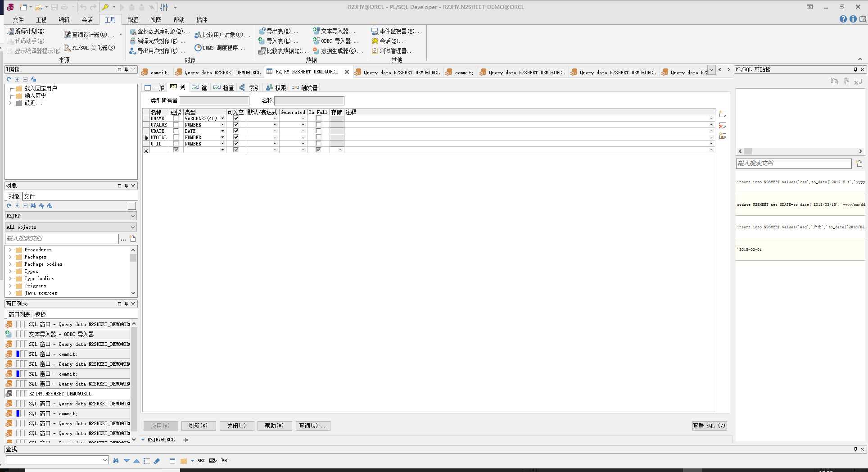Switch to the 触发器 triggers tab
This screenshot has height=472, width=868.
pos(305,88)
